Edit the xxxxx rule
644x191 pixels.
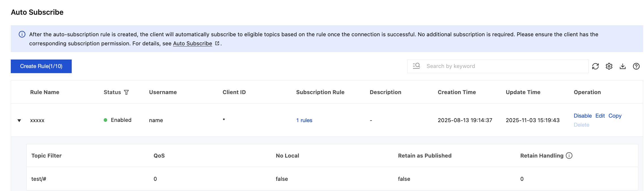click(600, 116)
